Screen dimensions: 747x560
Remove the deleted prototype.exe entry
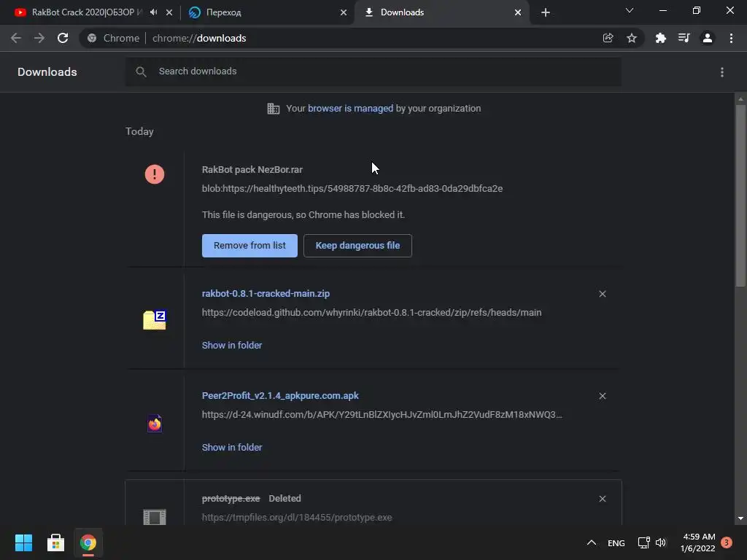603,499
